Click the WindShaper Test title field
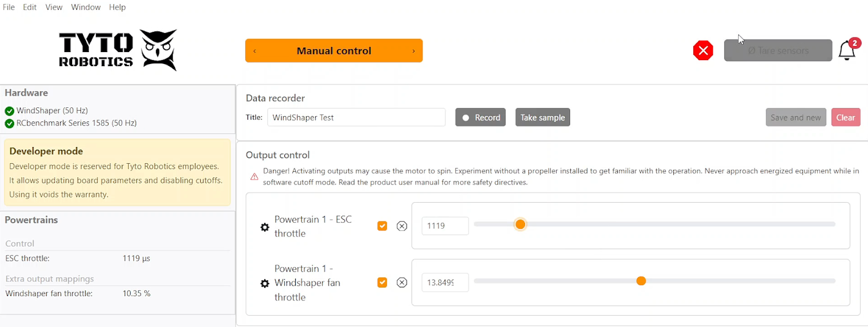This screenshot has height=327, width=868. 356,118
